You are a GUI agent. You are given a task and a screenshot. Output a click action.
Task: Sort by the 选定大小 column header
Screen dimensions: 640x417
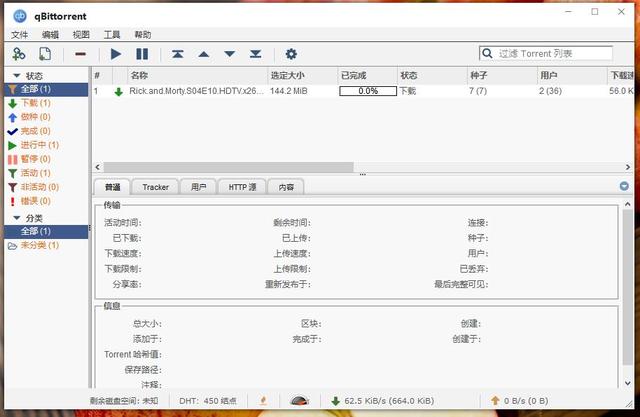pos(290,75)
